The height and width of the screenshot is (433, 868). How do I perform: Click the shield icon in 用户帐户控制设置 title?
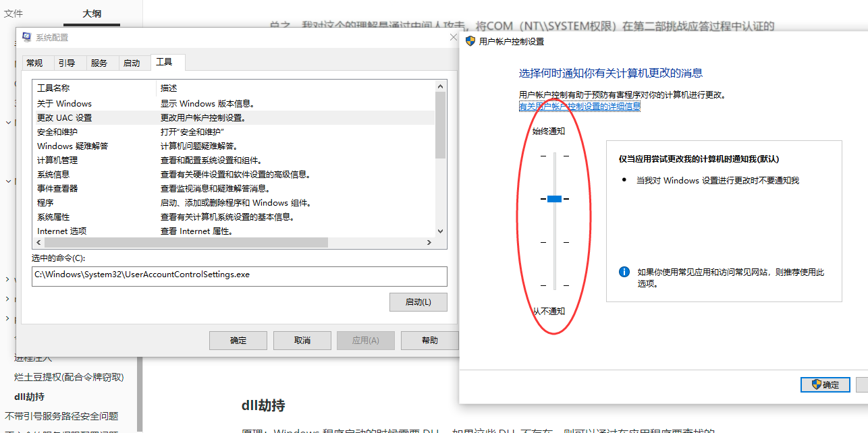pos(470,41)
